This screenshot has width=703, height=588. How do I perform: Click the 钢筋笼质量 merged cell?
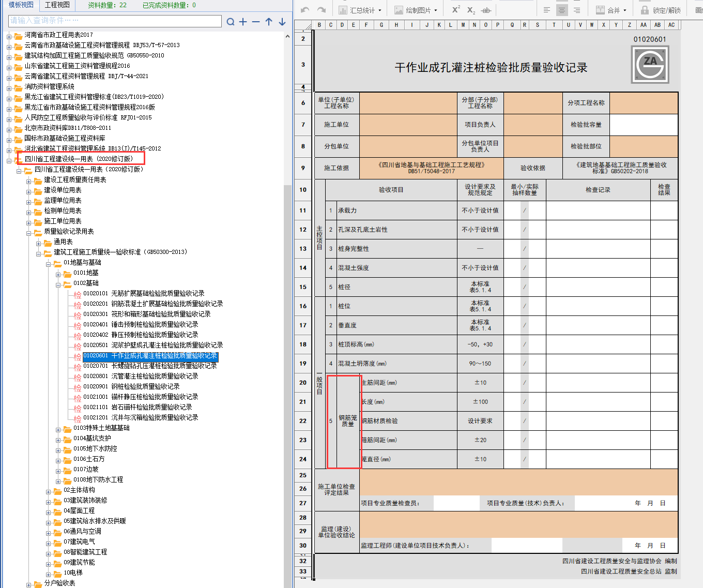[x=348, y=421]
